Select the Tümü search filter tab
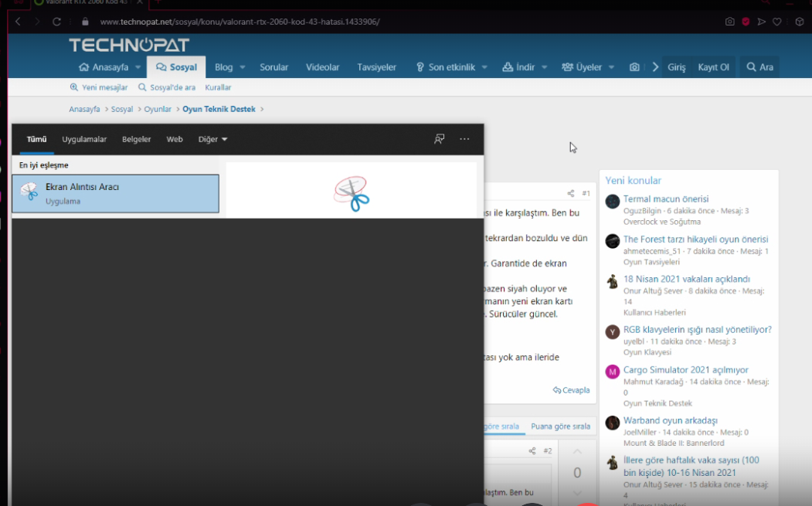The image size is (812, 506). [x=37, y=139]
